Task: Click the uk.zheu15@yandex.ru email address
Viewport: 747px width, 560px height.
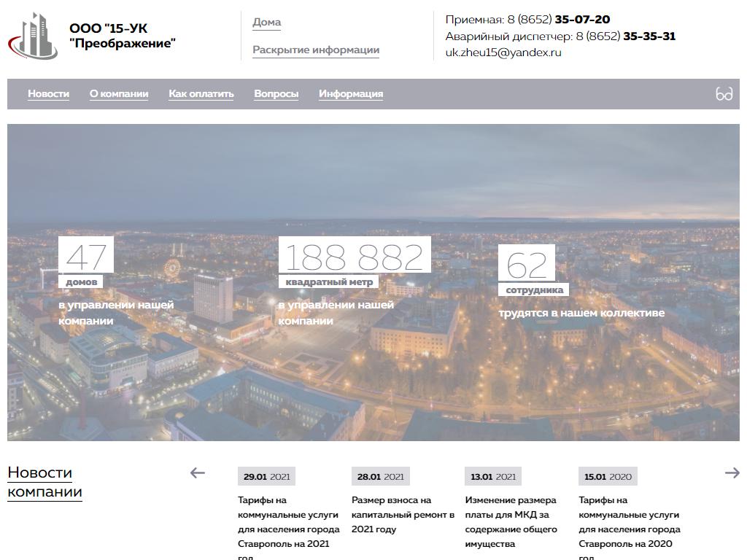Action: click(503, 52)
